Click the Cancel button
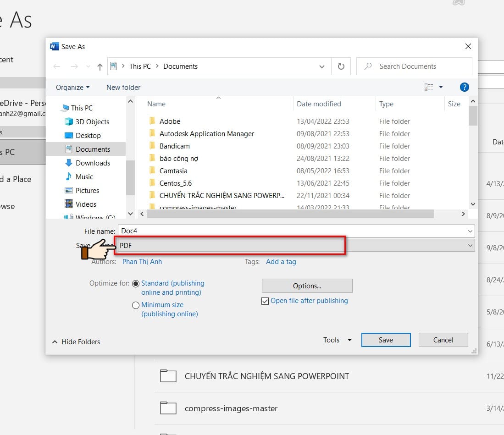Image resolution: width=504 pixels, height=435 pixels. point(443,340)
